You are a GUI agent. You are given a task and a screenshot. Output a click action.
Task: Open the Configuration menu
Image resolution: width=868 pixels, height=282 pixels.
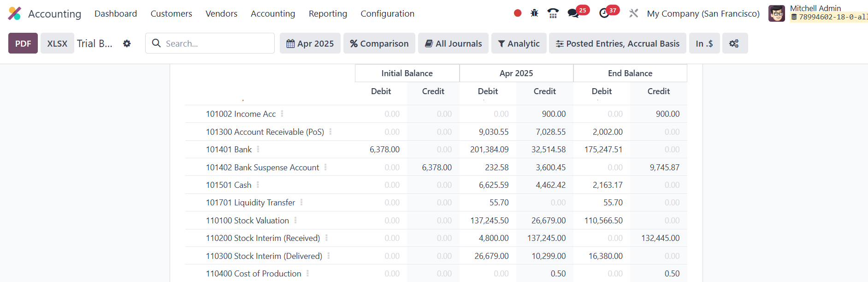[387, 14]
